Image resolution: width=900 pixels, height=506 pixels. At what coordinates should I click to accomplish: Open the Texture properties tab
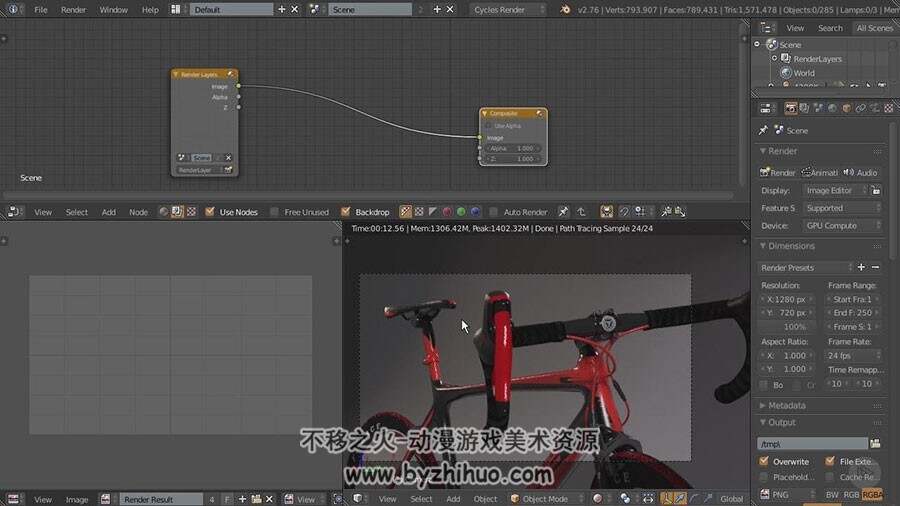click(889, 108)
